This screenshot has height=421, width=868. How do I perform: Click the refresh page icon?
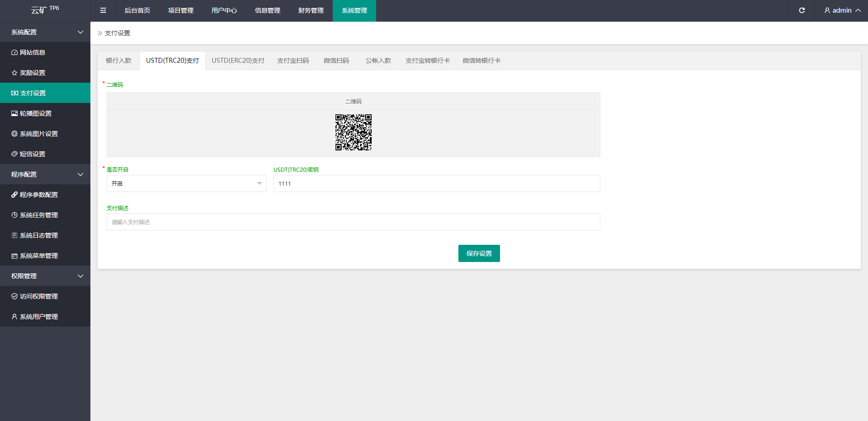(x=802, y=10)
